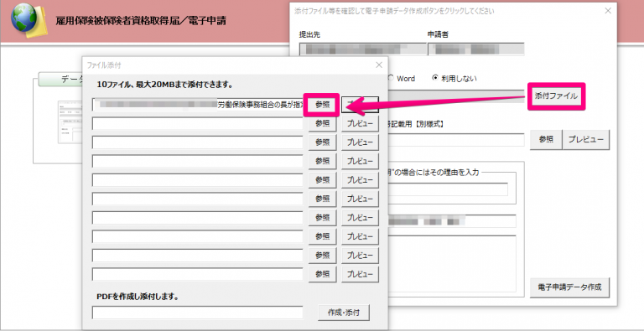
Task: Click プレビュー in the second file row
Action: click(x=360, y=123)
